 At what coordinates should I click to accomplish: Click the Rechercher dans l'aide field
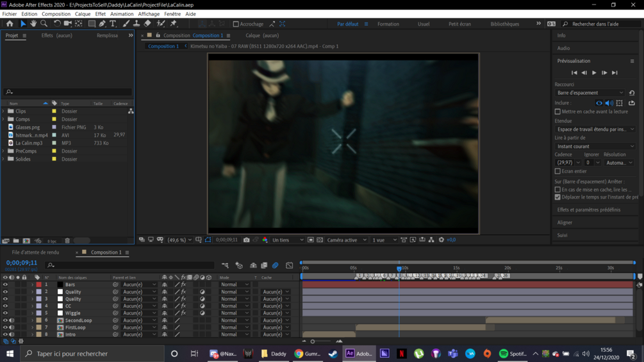click(601, 24)
